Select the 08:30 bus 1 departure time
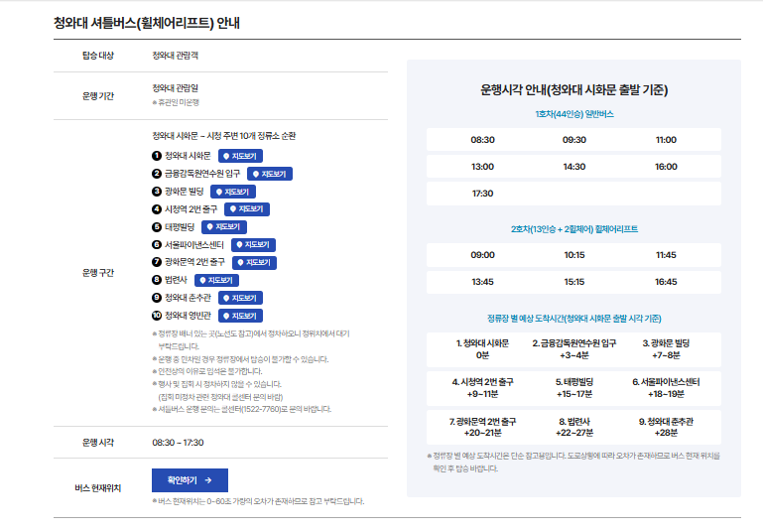763x532 pixels. [x=482, y=140]
